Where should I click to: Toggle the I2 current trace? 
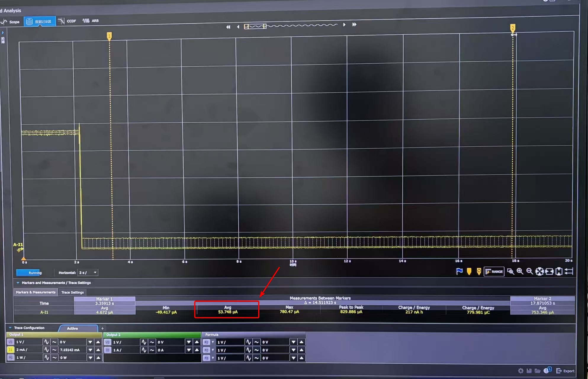click(107, 350)
